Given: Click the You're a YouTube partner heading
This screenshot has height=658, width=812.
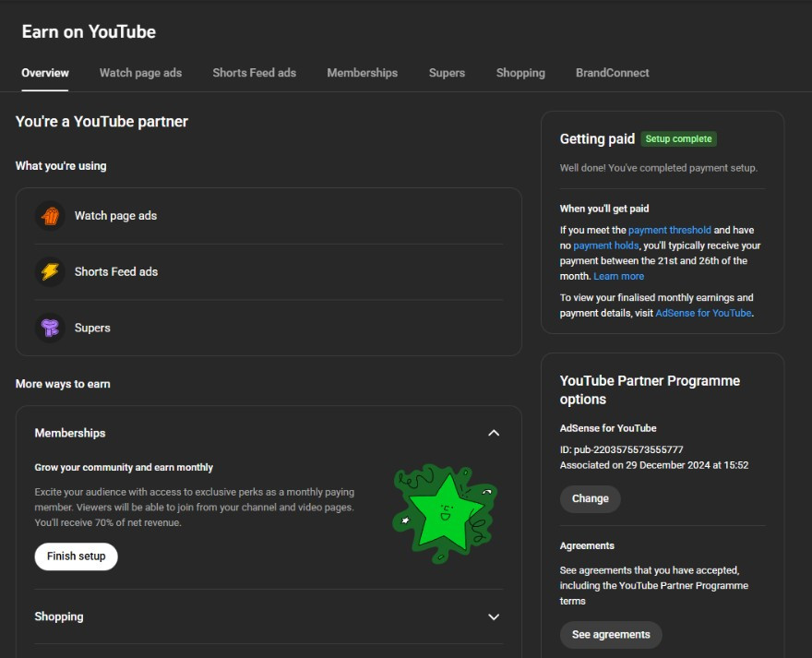Looking at the screenshot, I should [x=101, y=121].
